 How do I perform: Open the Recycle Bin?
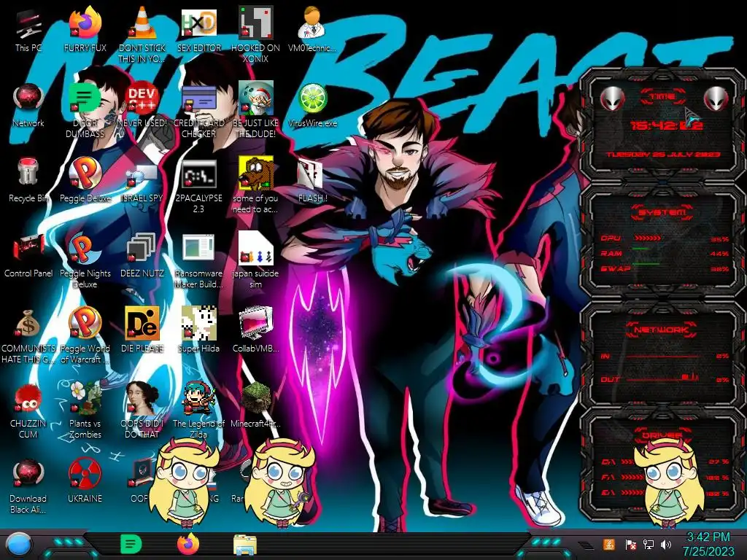pyautogui.click(x=28, y=180)
